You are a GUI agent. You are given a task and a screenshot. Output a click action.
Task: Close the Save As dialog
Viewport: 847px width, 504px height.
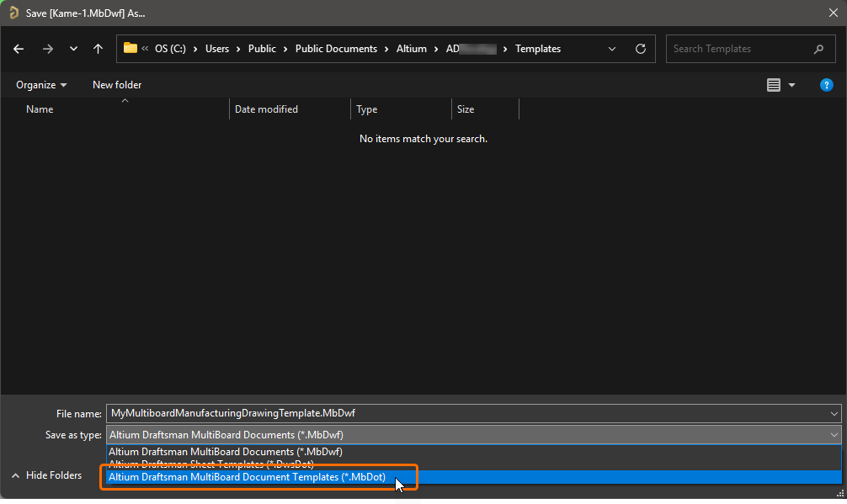[834, 13]
